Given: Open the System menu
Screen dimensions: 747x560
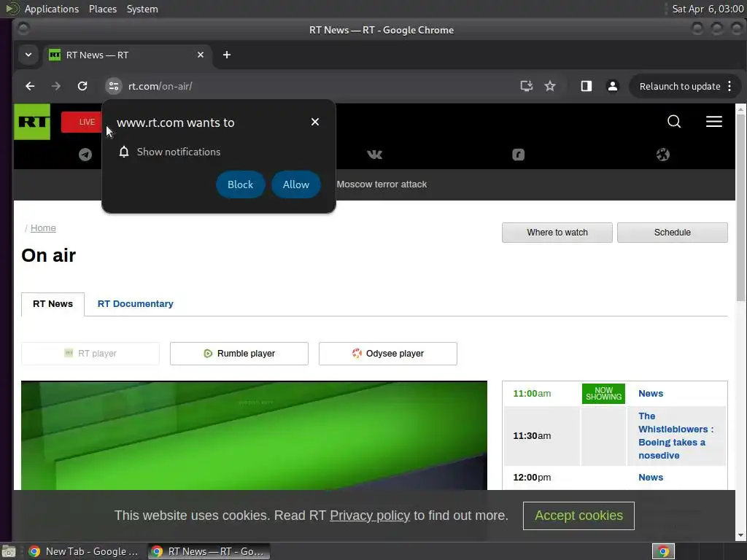Looking at the screenshot, I should pos(142,9).
